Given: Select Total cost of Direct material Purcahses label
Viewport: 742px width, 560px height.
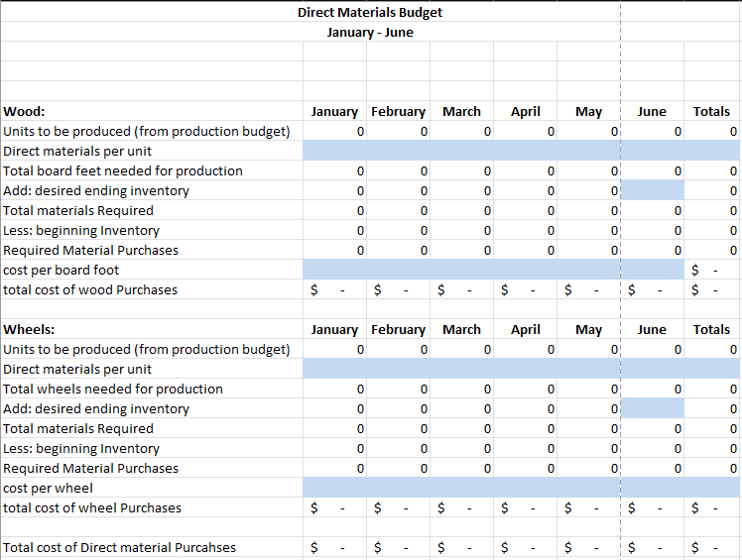Looking at the screenshot, I should (119, 548).
